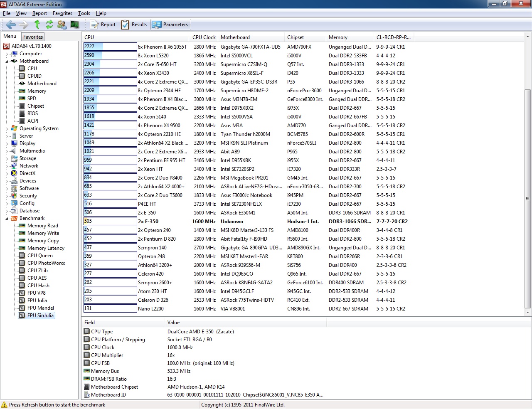
Task: Sort by the CPU Clock column header
Action: coord(204,37)
